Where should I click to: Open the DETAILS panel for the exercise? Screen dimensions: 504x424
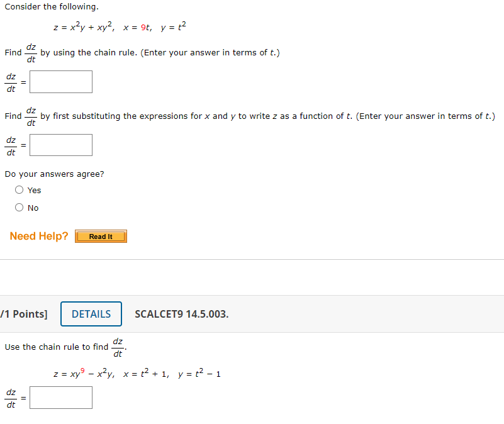click(x=91, y=313)
